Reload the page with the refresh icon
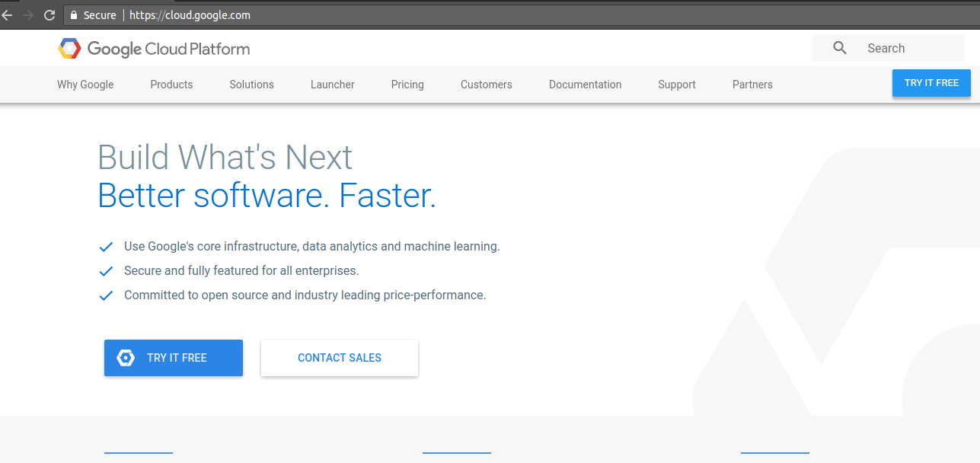The height and width of the screenshot is (463, 980). pos(49,15)
